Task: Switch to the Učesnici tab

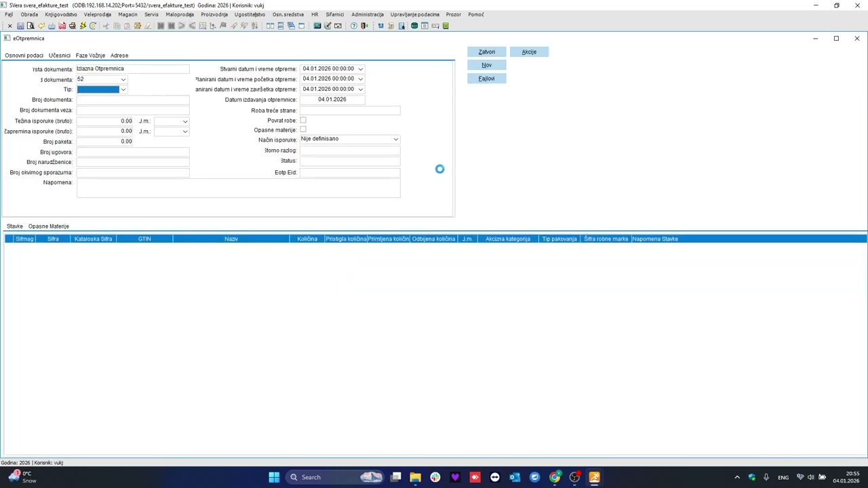Action: [x=60, y=56]
